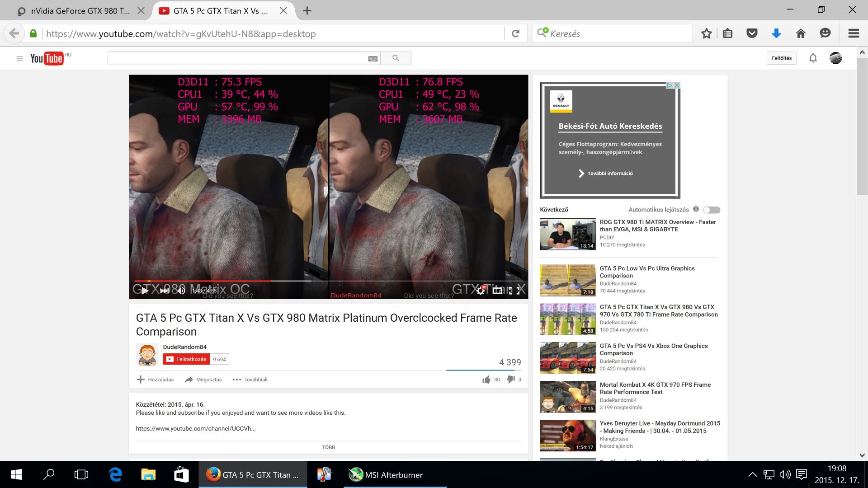Screen dimensions: 868x488
Task: Open AdChoices info icon on the ad
Action: coord(670,85)
